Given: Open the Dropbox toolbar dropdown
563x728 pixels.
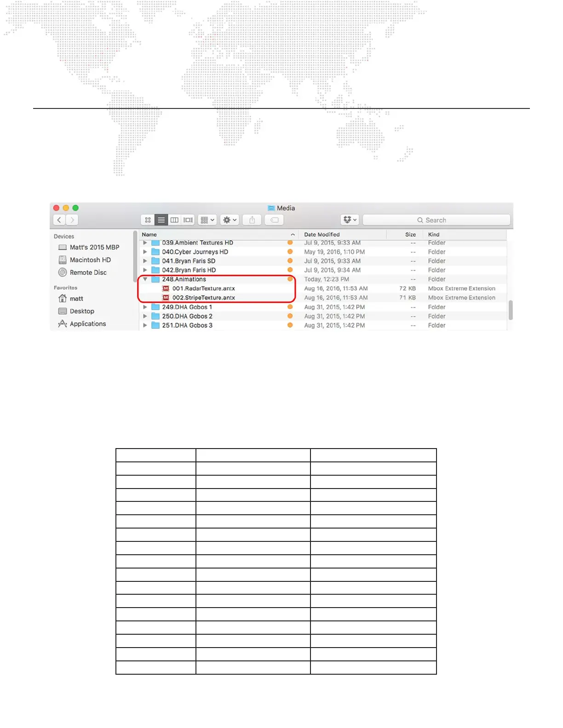Looking at the screenshot, I should pyautogui.click(x=350, y=220).
